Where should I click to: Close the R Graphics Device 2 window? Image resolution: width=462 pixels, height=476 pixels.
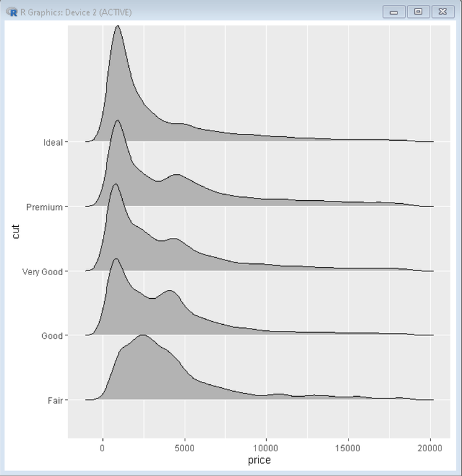point(443,12)
